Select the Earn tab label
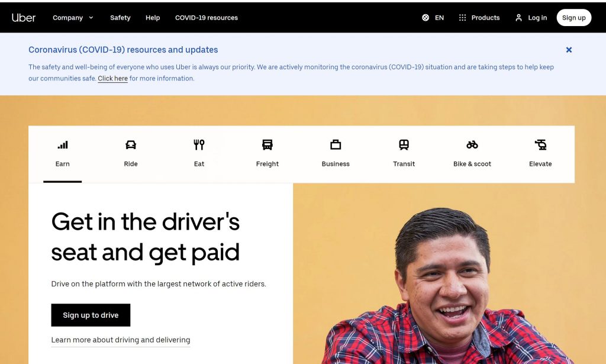The height and width of the screenshot is (364, 606). tap(63, 164)
